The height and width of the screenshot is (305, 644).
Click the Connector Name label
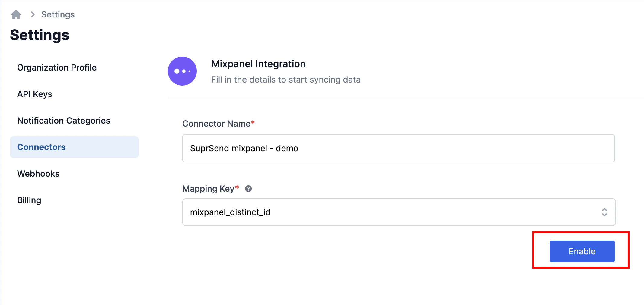[218, 124]
